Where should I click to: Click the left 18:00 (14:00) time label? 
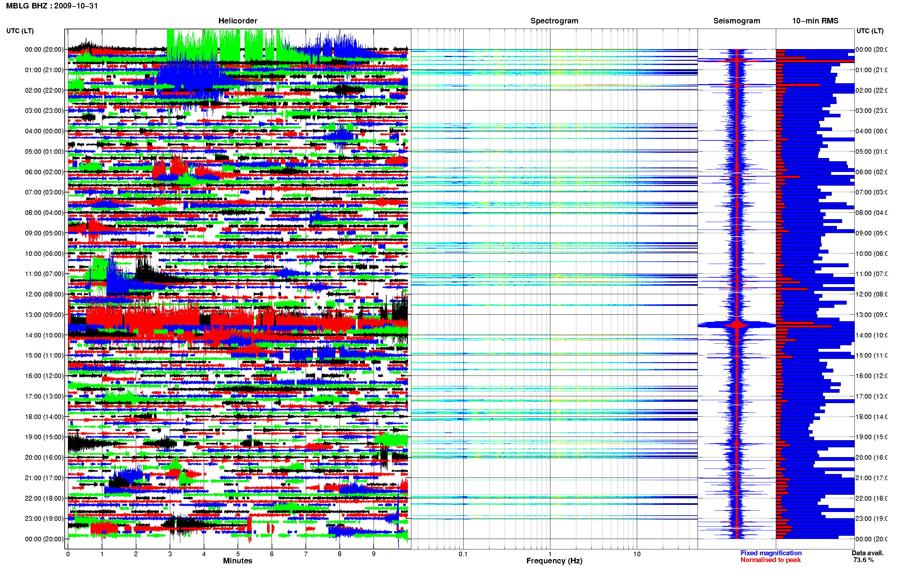pos(44,417)
